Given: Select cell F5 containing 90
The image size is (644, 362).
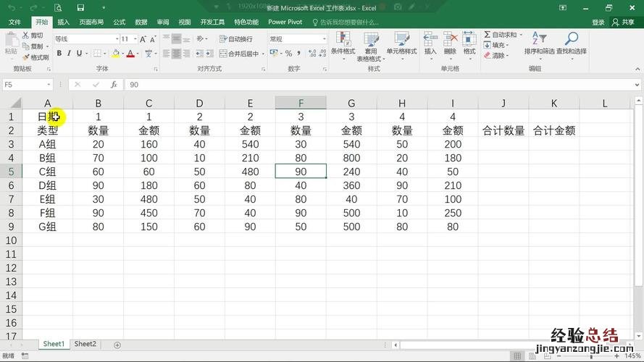Looking at the screenshot, I should coord(301,172).
